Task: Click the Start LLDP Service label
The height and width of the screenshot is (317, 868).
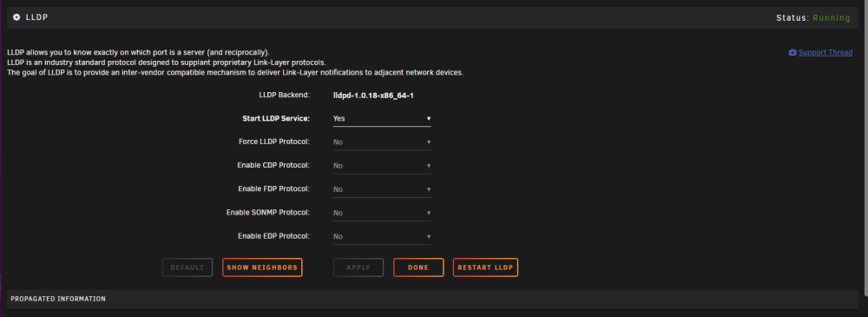Action: pyautogui.click(x=276, y=119)
